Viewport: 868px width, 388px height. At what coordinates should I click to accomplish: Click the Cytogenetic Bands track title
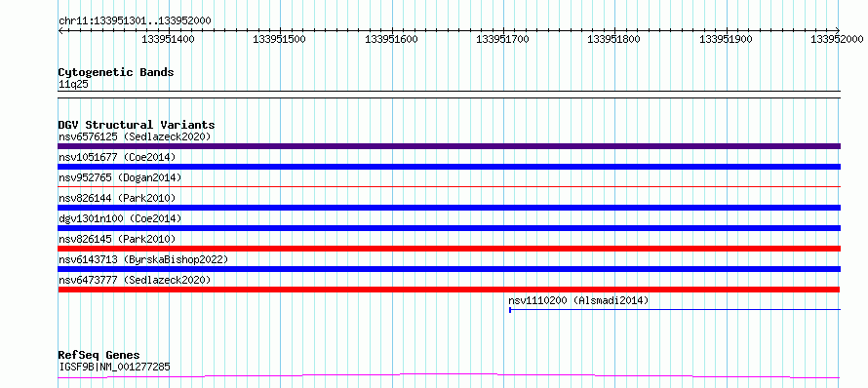(116, 72)
